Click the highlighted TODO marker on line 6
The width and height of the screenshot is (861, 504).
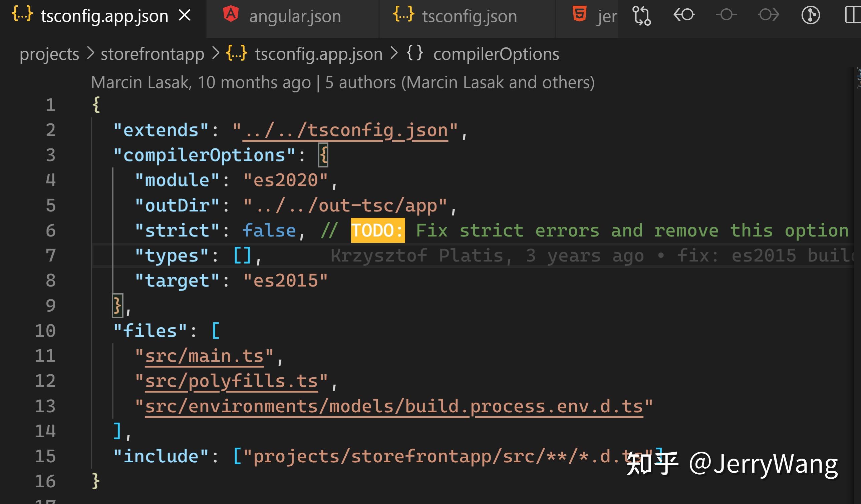click(x=377, y=230)
